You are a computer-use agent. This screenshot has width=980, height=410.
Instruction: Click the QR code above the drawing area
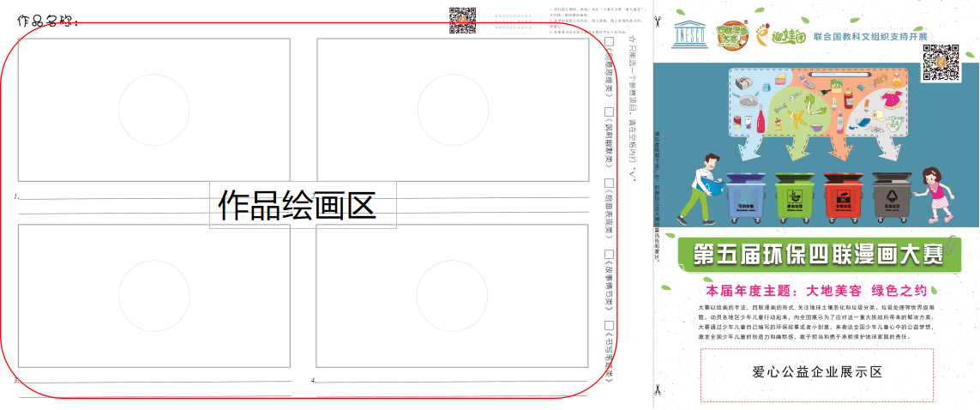coord(462,20)
